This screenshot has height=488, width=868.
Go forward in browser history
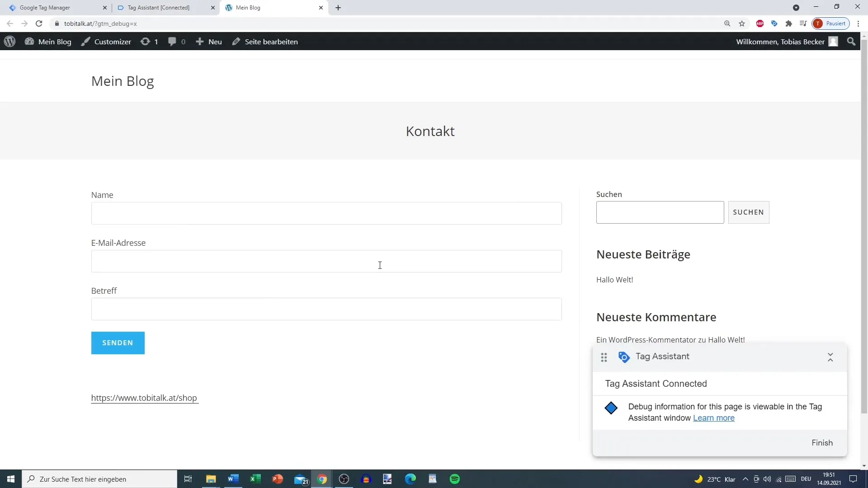tap(24, 23)
